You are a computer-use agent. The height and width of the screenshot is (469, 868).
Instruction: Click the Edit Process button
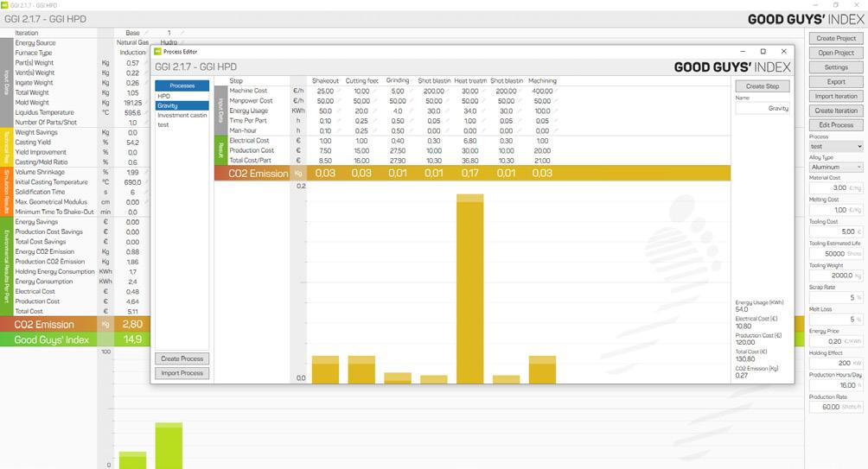(836, 125)
